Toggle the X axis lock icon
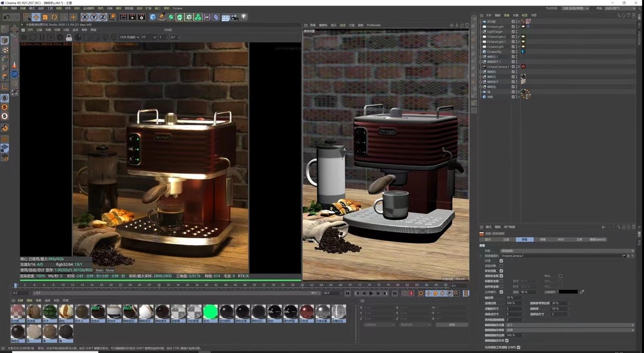 [85, 17]
